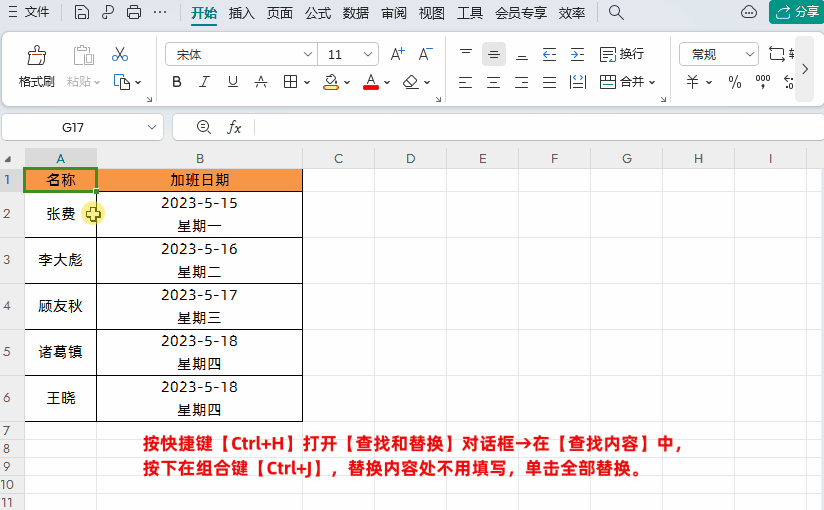The width and height of the screenshot is (824, 510).
Task: Select column B header
Action: click(200, 159)
